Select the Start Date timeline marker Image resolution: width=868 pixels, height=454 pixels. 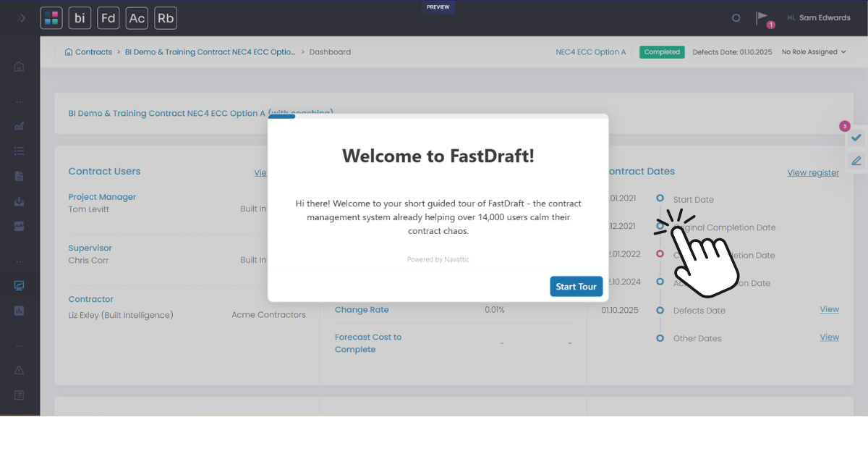(660, 198)
